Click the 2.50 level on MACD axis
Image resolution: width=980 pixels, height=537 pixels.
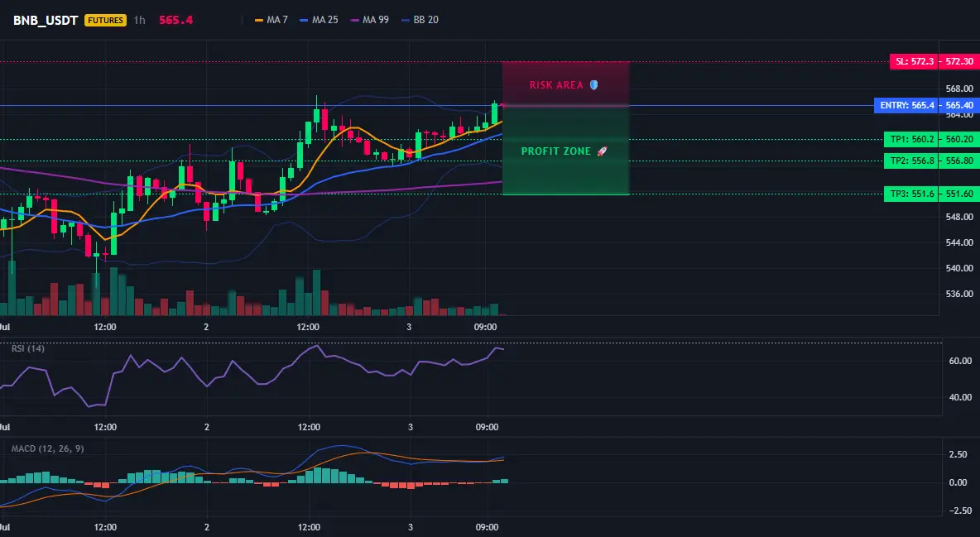click(x=958, y=454)
